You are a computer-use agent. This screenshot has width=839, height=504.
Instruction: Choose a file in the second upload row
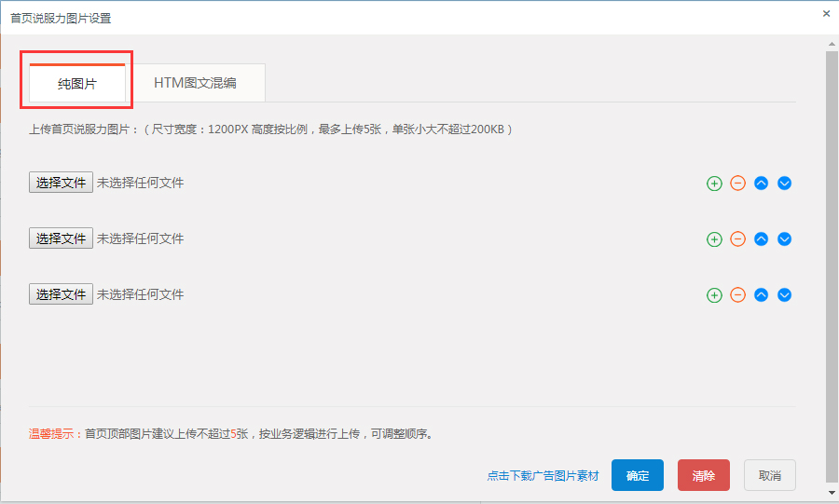pos(61,238)
